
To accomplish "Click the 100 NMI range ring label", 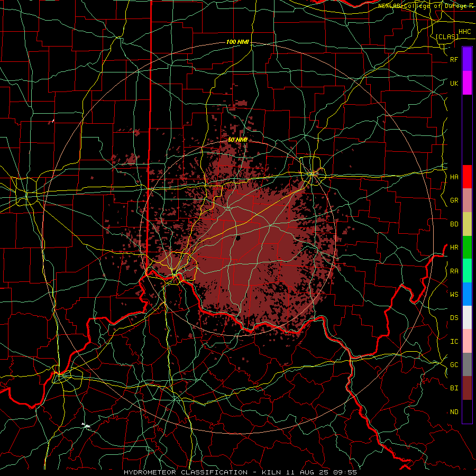I will coord(237,42).
